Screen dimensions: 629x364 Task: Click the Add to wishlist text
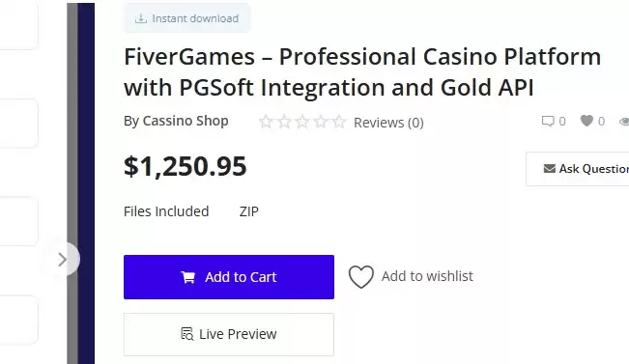pyautogui.click(x=427, y=276)
